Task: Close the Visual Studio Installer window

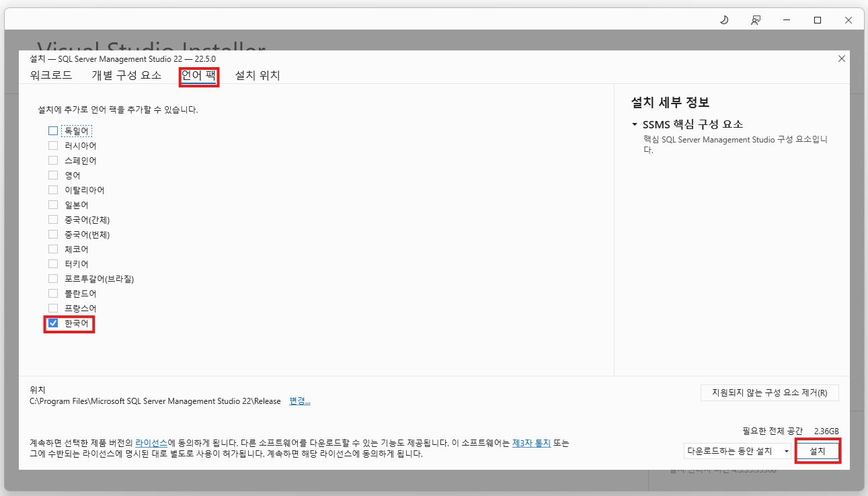Action: (849, 20)
